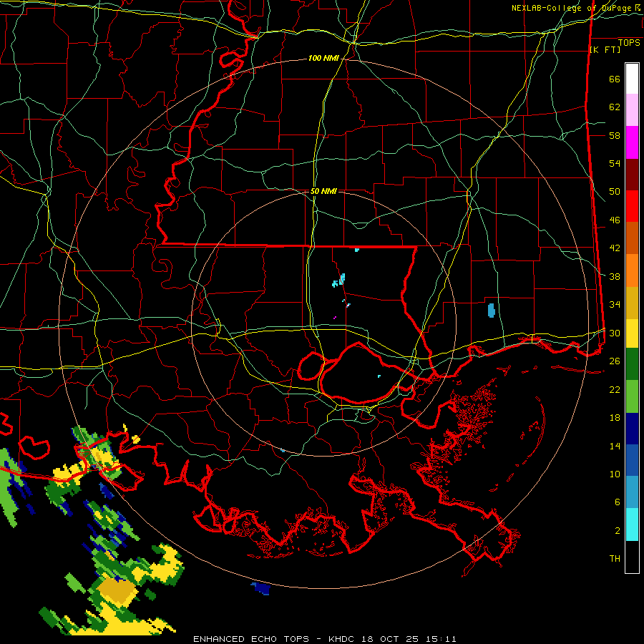This screenshot has width=644, height=644.
Task: Click the gold 34-38 kft legend segment
Action: (x=632, y=303)
